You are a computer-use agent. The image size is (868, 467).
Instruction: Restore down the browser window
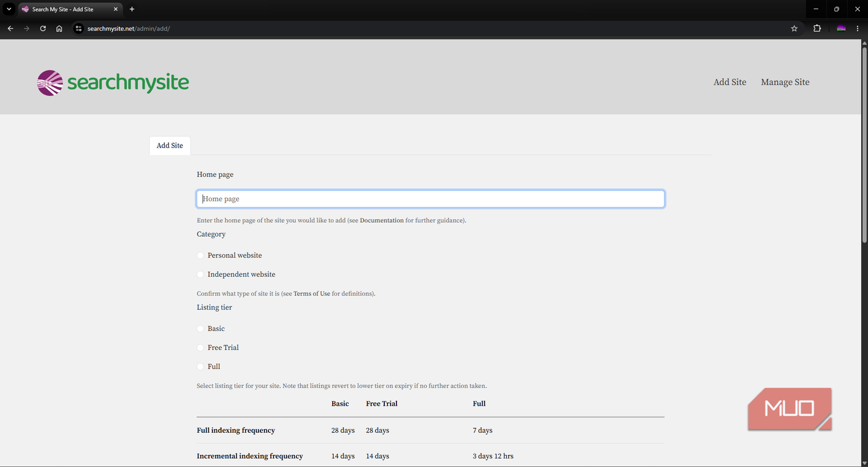(x=837, y=9)
